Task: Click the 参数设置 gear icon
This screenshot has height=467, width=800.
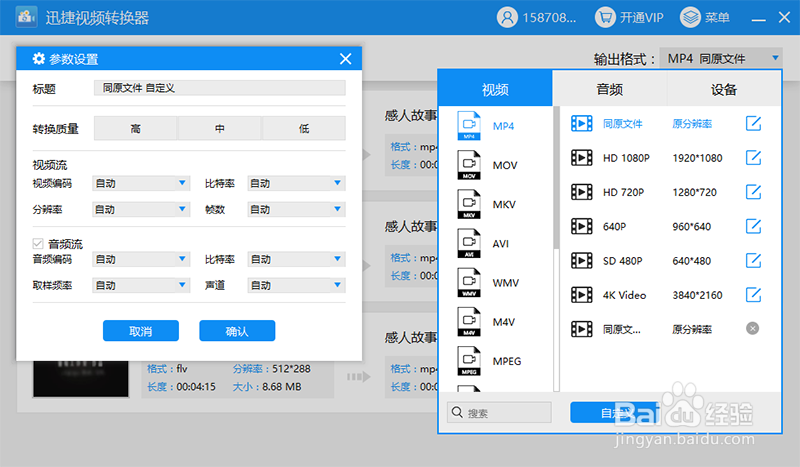Action: pyautogui.click(x=39, y=59)
